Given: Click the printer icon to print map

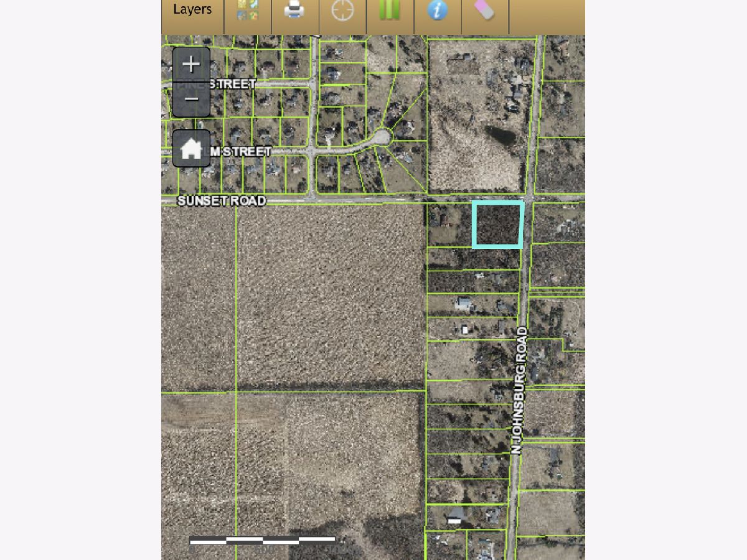Looking at the screenshot, I should pyautogui.click(x=295, y=11).
